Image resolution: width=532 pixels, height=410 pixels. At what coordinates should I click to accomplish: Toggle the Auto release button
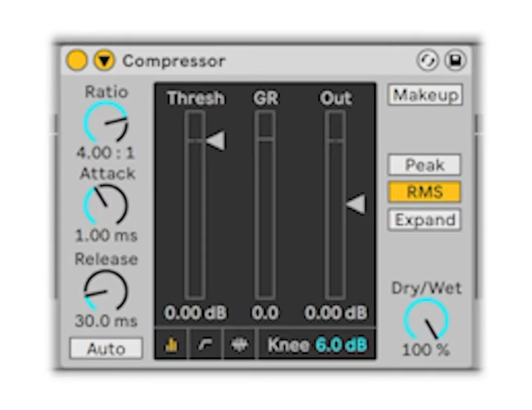[106, 348]
